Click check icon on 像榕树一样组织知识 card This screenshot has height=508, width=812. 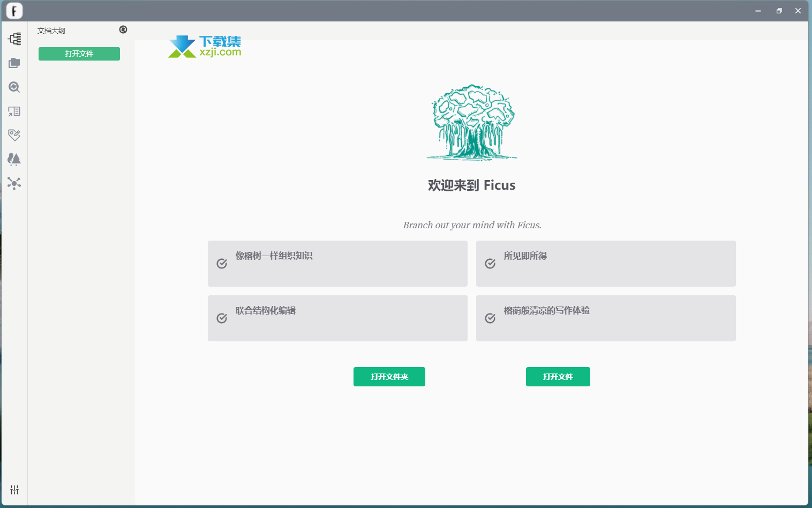(x=222, y=264)
